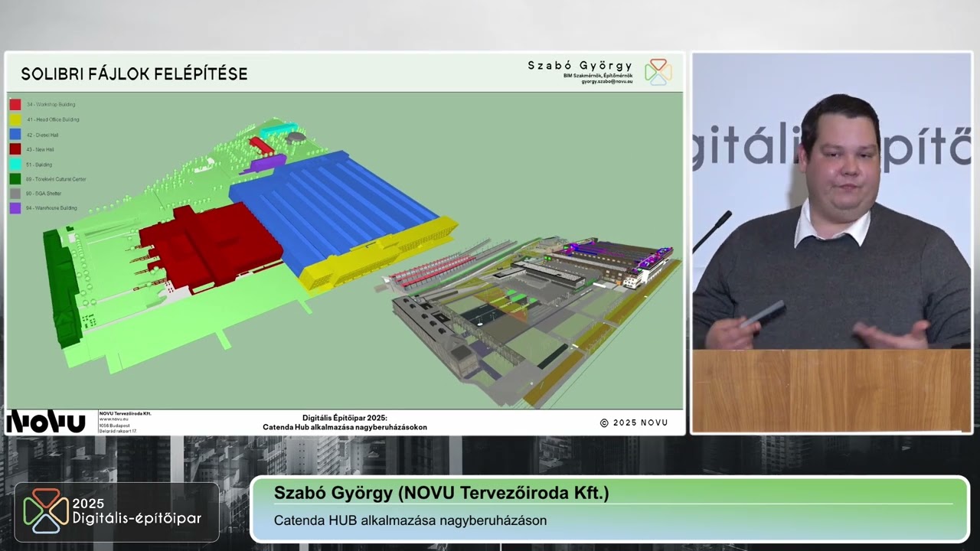Screen dimensions: 980x551
Task: Click the yellow Head Office Building in model
Action: [x=381, y=253]
